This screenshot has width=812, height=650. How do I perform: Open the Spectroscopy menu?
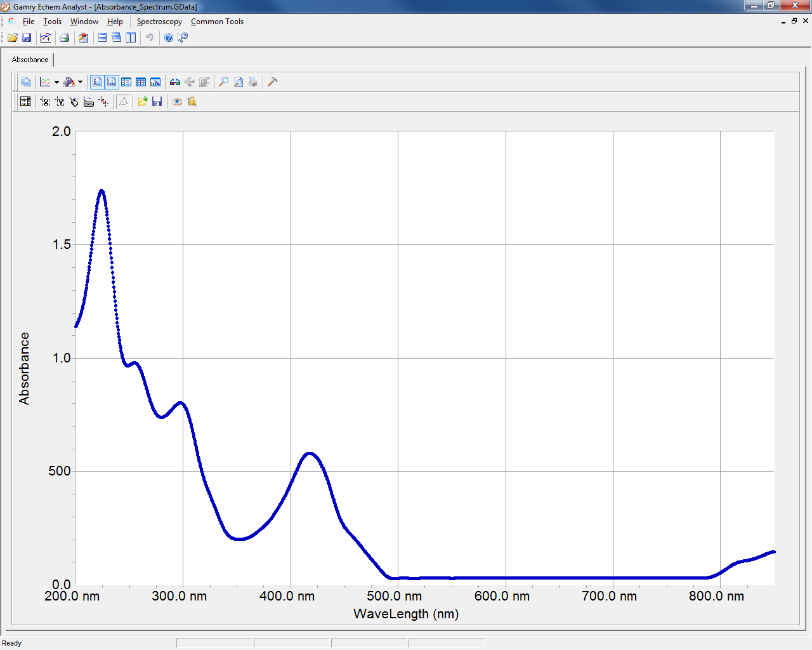[x=159, y=22]
